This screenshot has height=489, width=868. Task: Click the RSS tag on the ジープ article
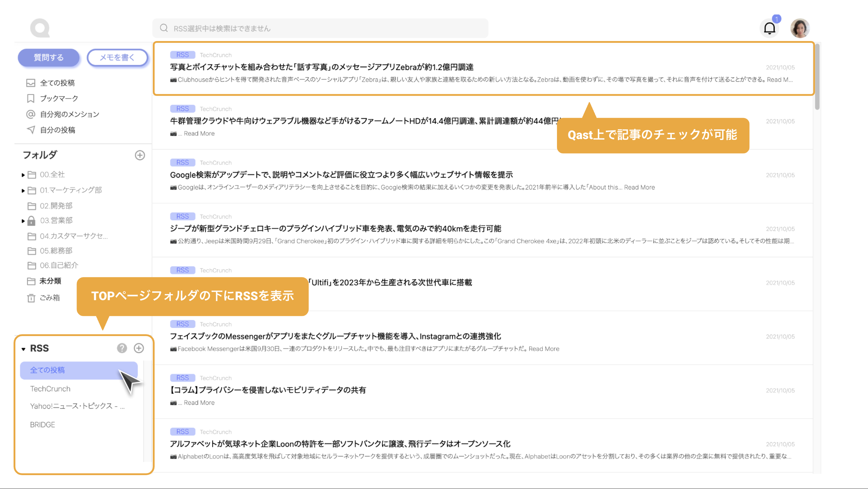pos(183,216)
